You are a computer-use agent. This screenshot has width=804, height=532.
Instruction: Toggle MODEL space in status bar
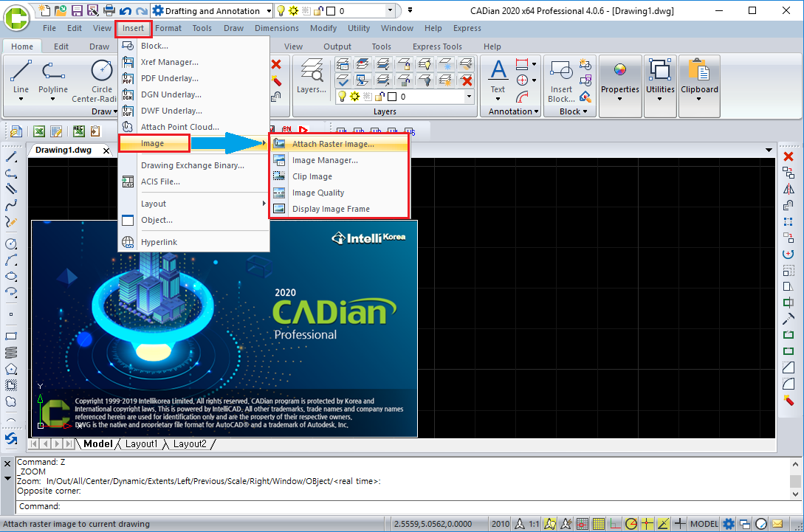coord(704,524)
